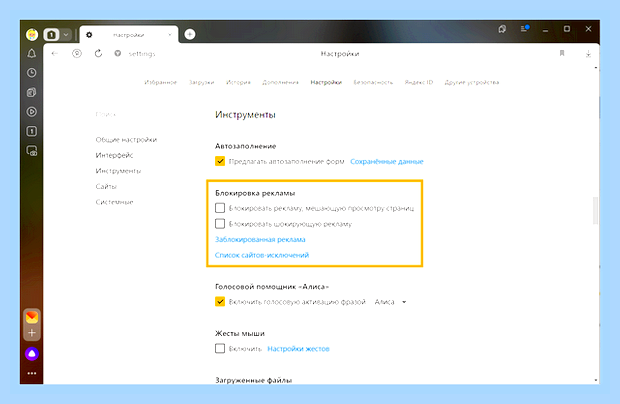Click the profile avatar icon at top left
The height and width of the screenshot is (404, 620).
click(x=32, y=35)
